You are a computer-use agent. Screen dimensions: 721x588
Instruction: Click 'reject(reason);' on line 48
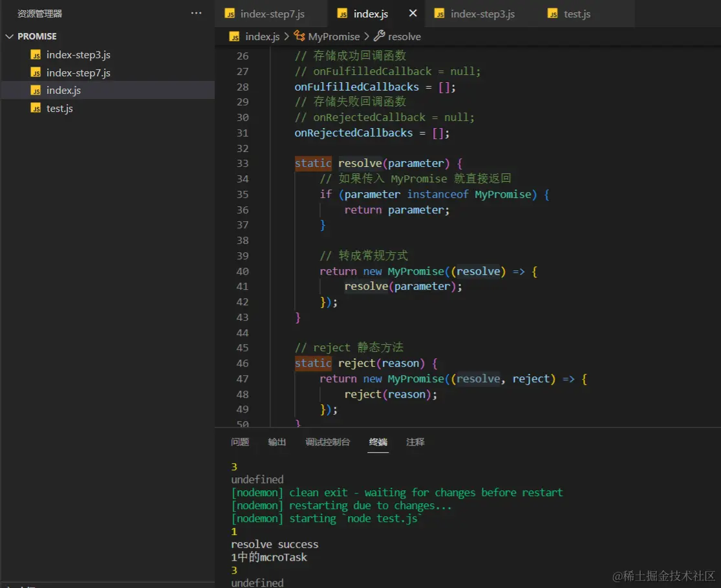(x=391, y=395)
